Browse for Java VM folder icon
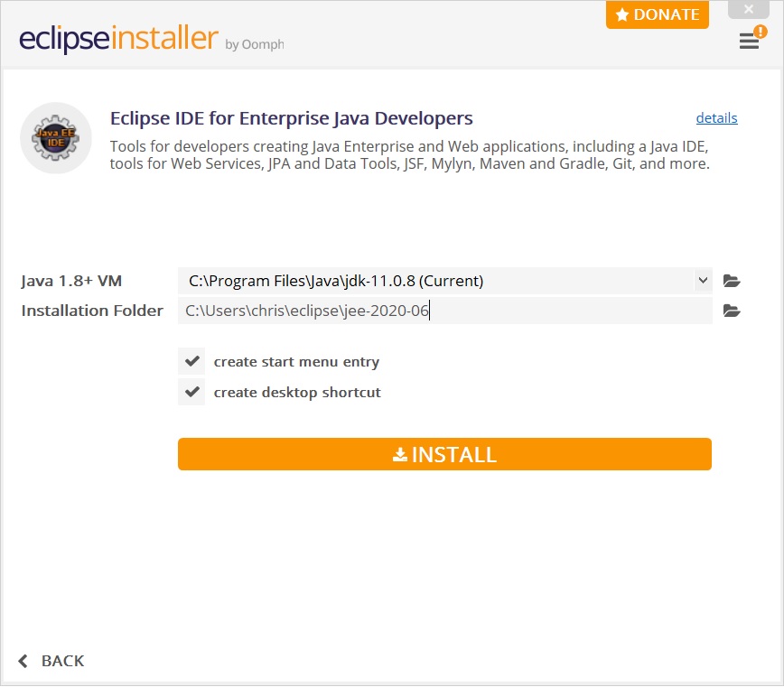 click(732, 281)
